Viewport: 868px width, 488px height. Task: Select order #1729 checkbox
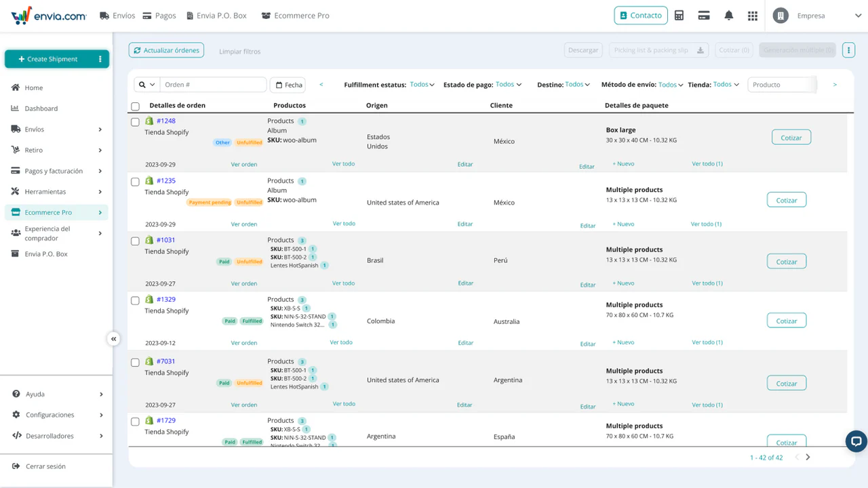point(135,422)
